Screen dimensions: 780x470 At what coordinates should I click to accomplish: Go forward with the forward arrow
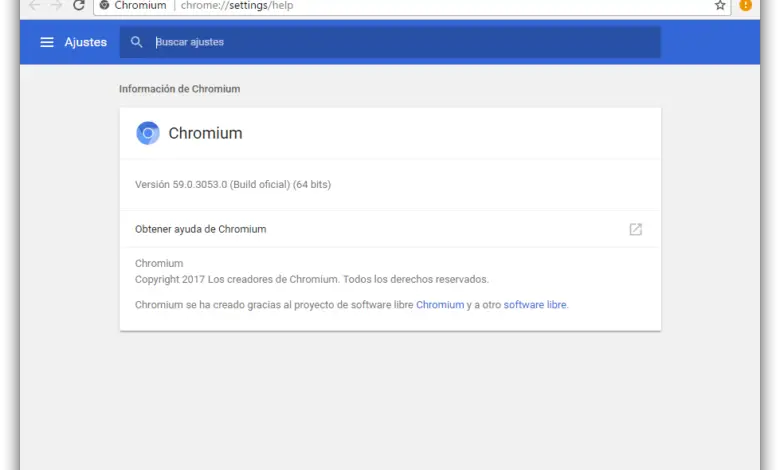point(56,5)
